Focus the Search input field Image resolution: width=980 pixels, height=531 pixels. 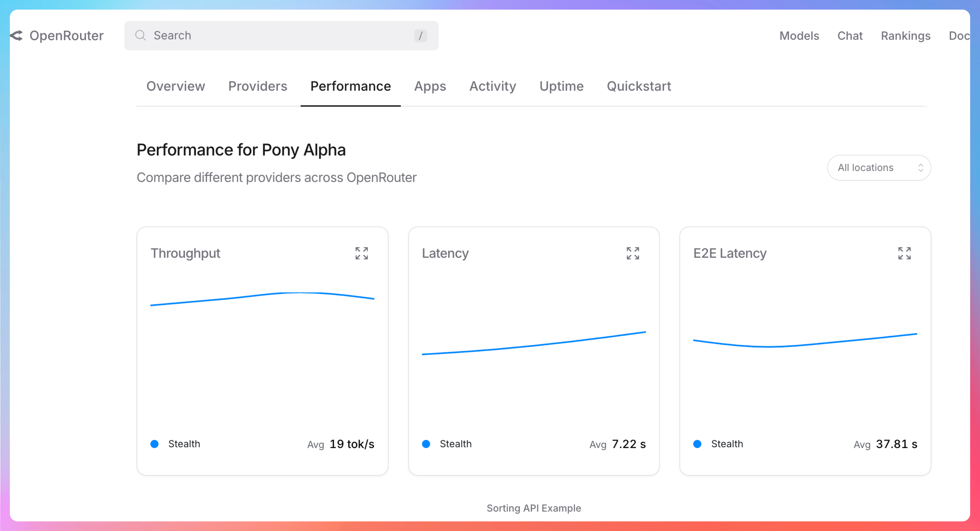[x=282, y=36]
